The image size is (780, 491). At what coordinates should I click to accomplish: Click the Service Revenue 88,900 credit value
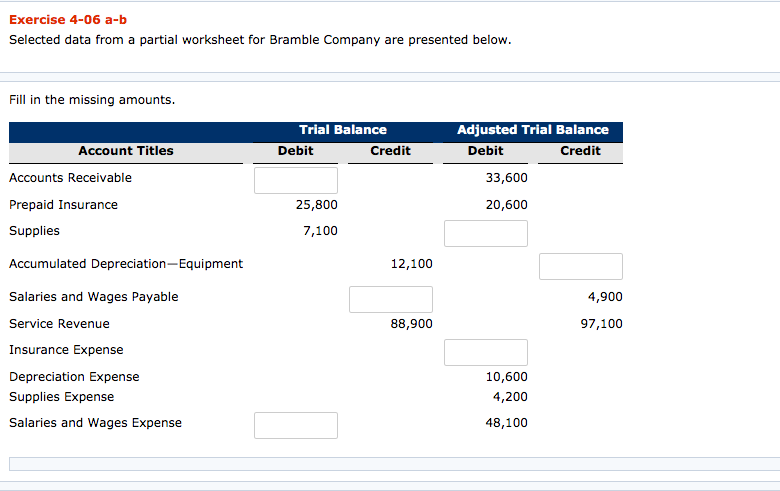[411, 324]
